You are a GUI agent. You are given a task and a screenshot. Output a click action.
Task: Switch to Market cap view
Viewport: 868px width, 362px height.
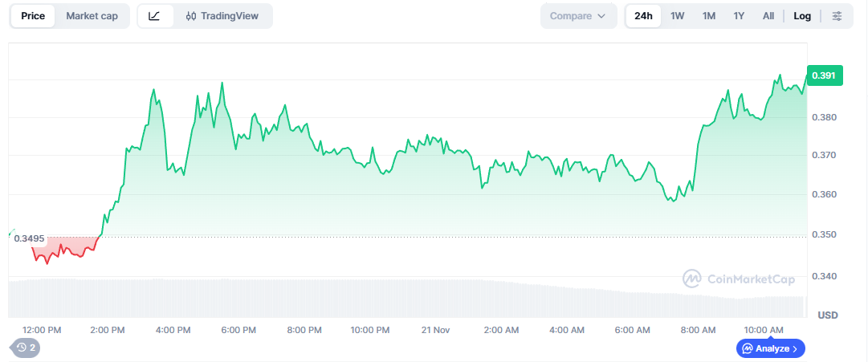[92, 16]
